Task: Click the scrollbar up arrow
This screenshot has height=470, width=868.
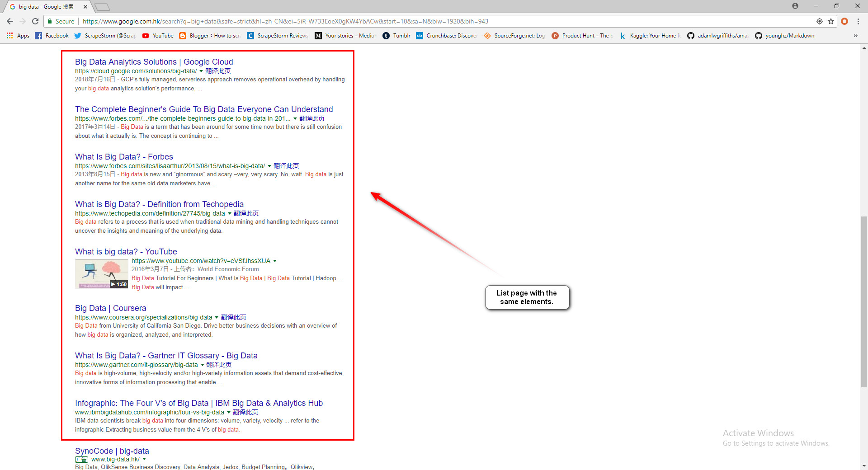Action: click(x=864, y=47)
